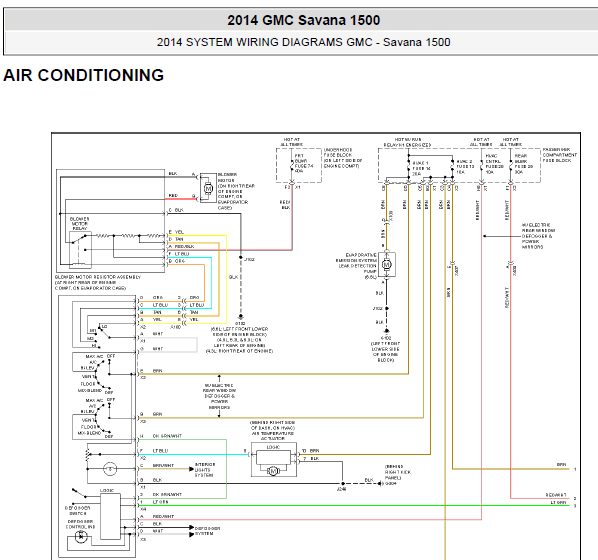Click the J246 splice label
This screenshot has width=598, height=560.
pyautogui.click(x=341, y=489)
